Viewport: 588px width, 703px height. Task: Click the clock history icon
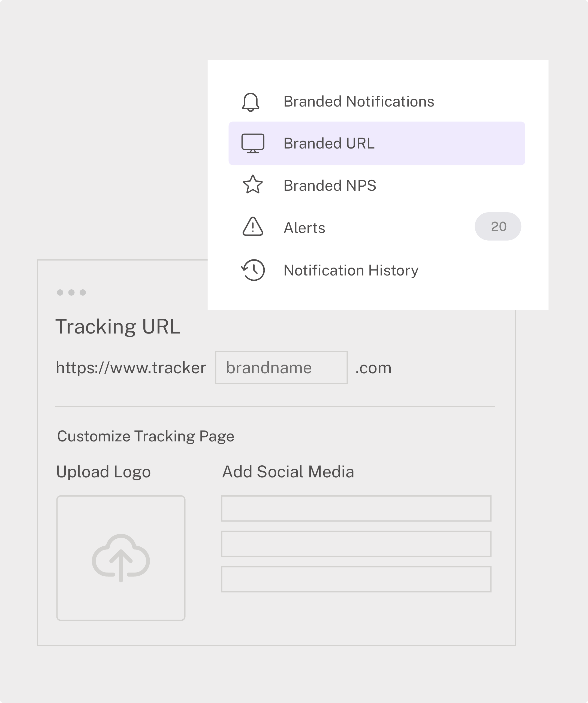pyautogui.click(x=253, y=270)
